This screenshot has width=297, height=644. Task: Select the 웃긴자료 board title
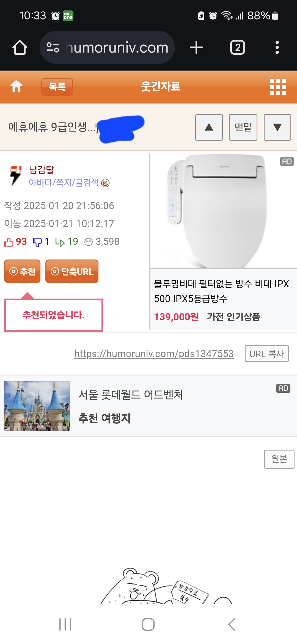(x=161, y=86)
